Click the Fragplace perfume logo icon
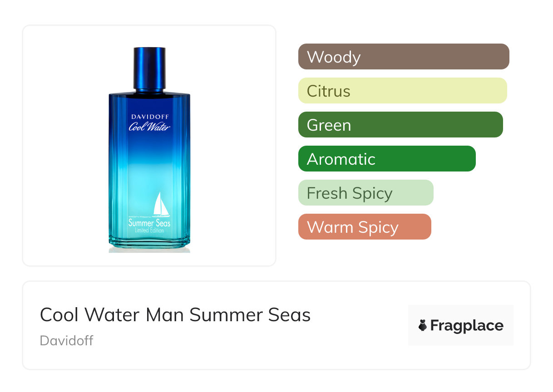Image resolution: width=553 pixels, height=392 pixels. 423,325
